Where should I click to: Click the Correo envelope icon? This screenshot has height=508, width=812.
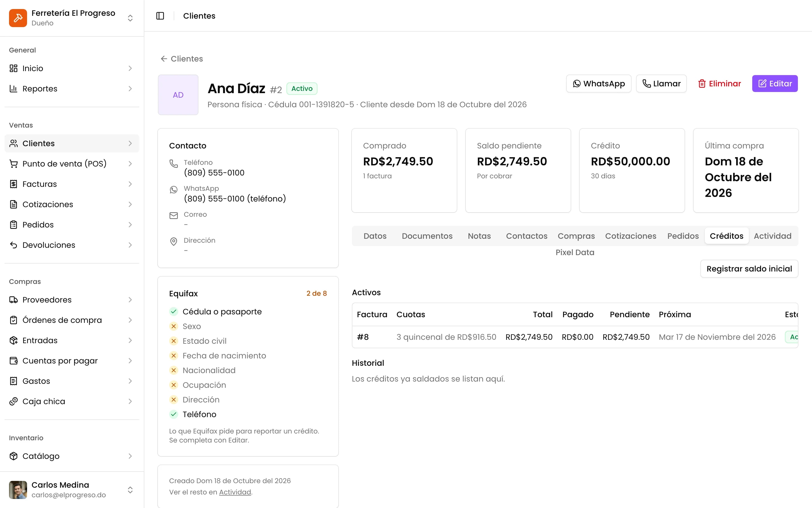point(173,216)
